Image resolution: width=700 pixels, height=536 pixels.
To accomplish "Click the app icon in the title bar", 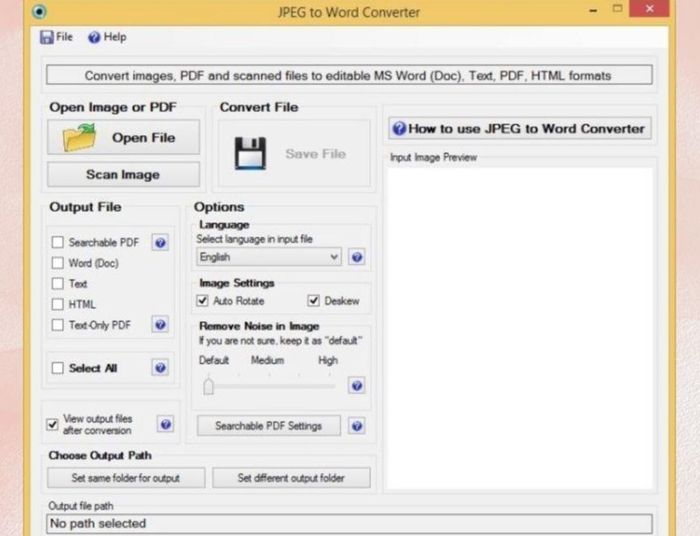I will [39, 11].
